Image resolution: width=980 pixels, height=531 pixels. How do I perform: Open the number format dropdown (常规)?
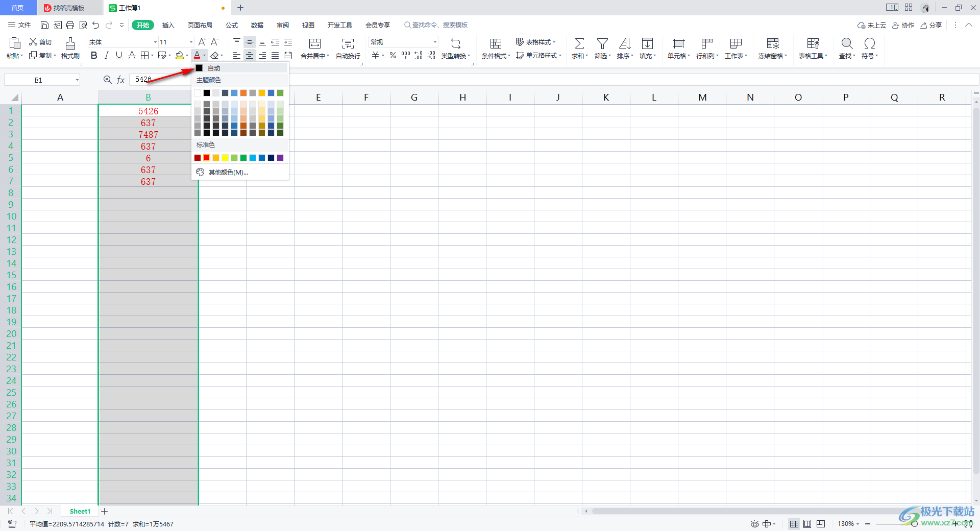point(435,42)
